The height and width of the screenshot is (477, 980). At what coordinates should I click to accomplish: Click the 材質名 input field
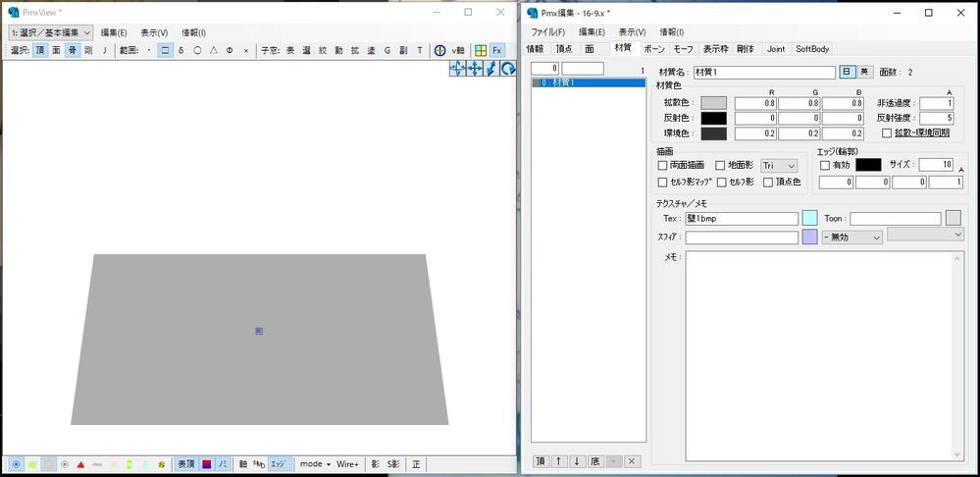click(764, 73)
